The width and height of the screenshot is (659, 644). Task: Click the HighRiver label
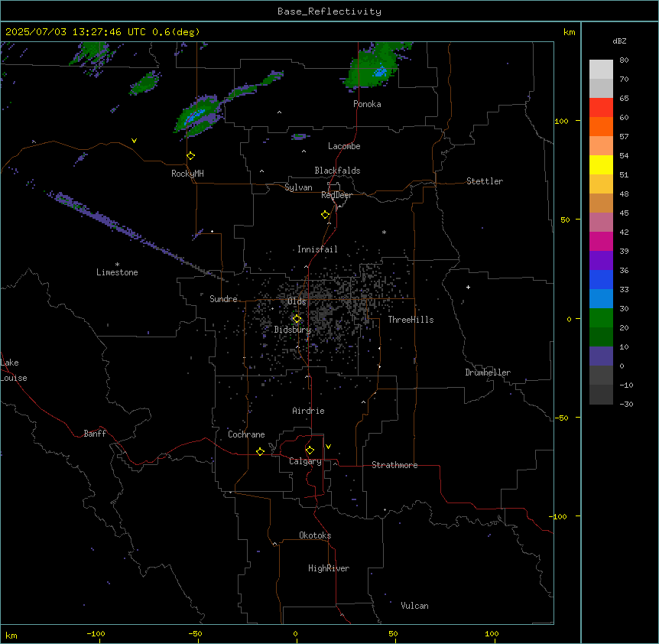329,568
